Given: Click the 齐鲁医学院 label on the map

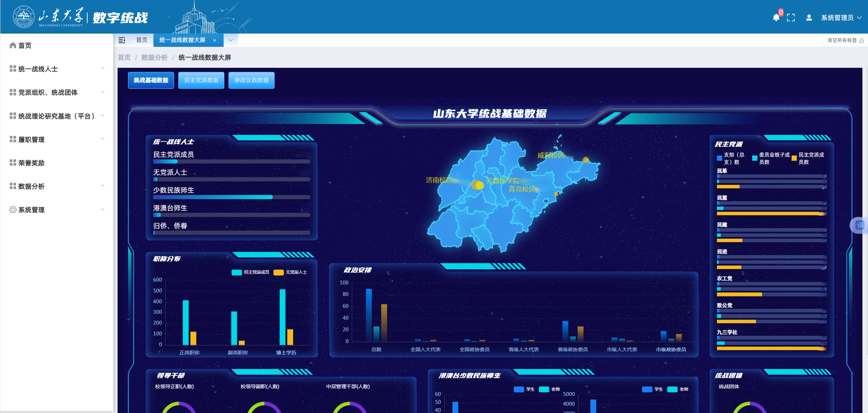Looking at the screenshot, I should pos(503,181).
